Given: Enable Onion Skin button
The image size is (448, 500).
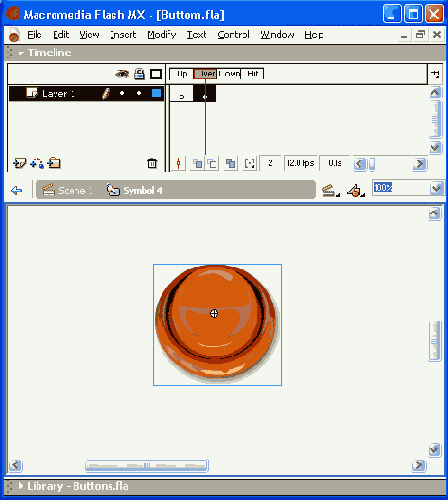Looking at the screenshot, I should (x=198, y=163).
